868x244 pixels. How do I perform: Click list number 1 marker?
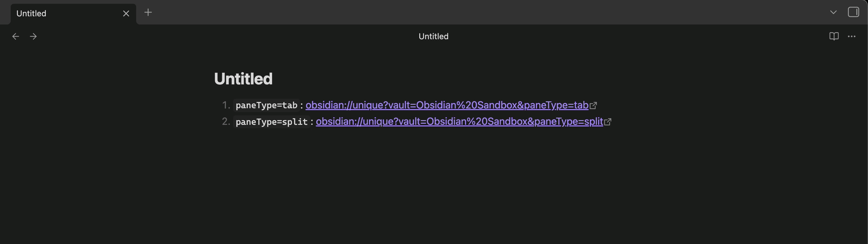[x=226, y=105]
